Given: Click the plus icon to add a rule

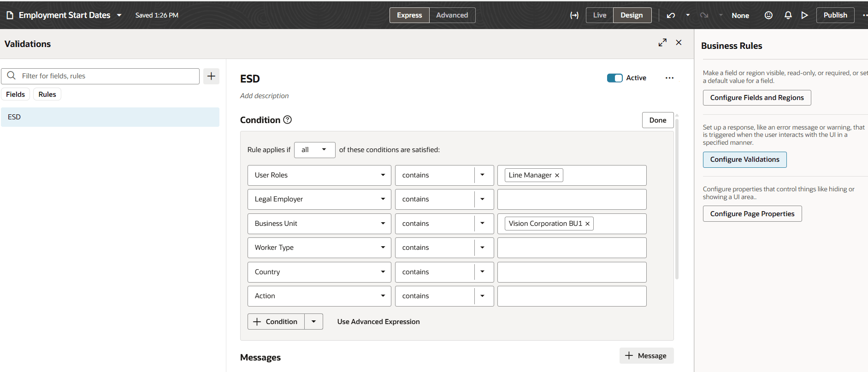Looking at the screenshot, I should coord(211,76).
